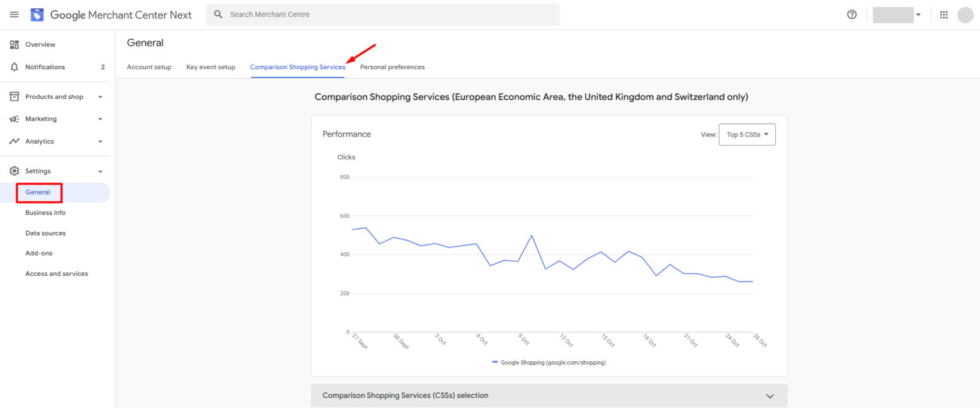Expand the Marketing section
The width and height of the screenshot is (980, 408).
[x=100, y=119]
